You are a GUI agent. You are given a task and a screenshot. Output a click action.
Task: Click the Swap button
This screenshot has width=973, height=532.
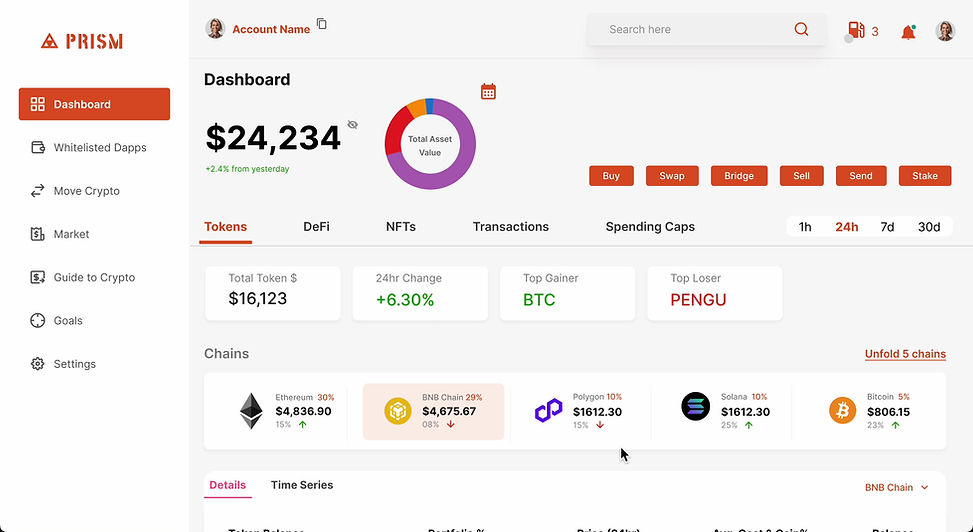point(672,176)
